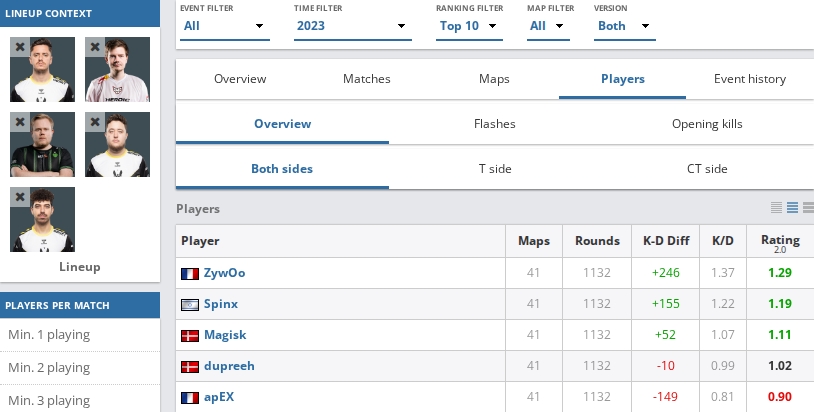Click the Danish flag next to Magisk

190,336
